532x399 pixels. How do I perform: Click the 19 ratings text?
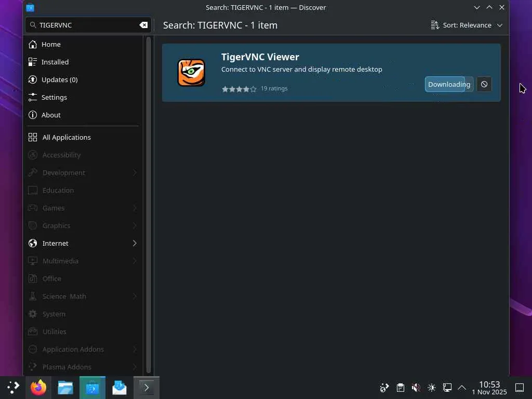(x=274, y=88)
